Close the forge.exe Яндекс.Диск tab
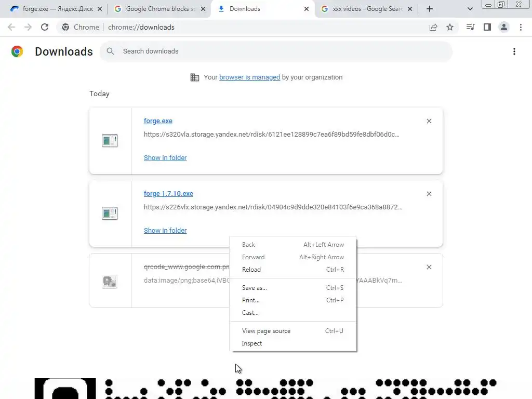 (x=100, y=9)
